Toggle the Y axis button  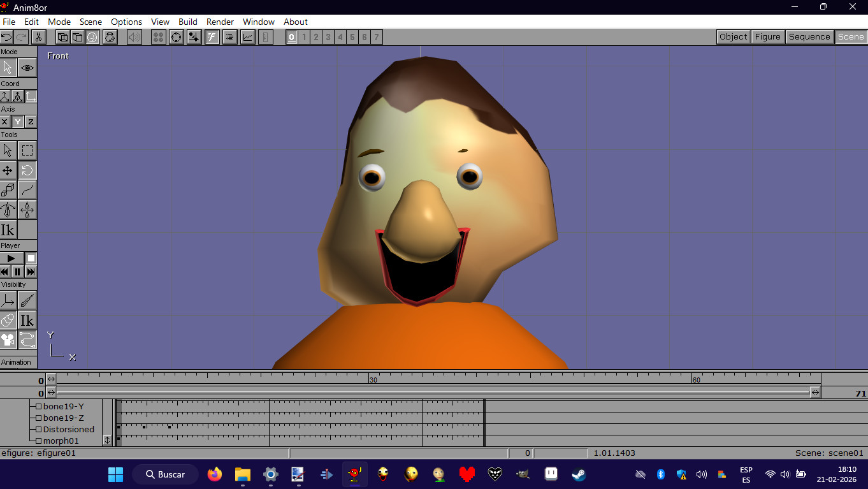[x=18, y=122]
